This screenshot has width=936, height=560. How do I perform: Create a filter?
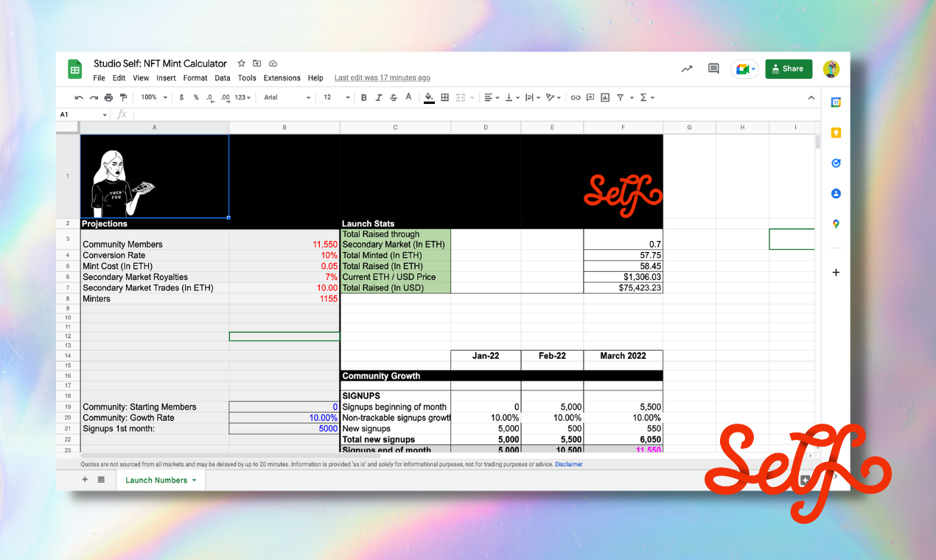[620, 97]
